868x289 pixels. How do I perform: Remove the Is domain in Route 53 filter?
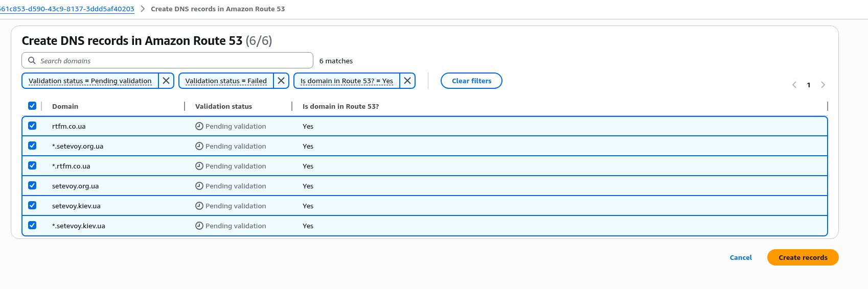coord(407,81)
